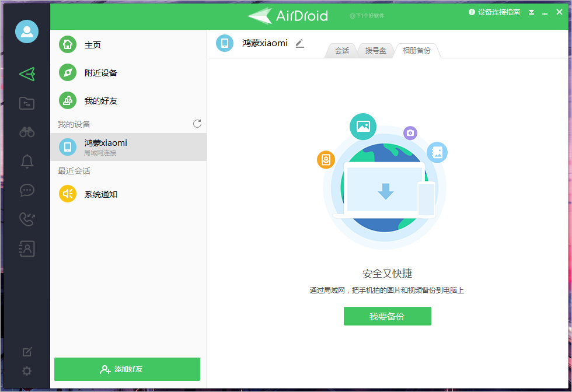The image size is (572, 392).
Task: Open the contacts book icon
Action: 27,249
